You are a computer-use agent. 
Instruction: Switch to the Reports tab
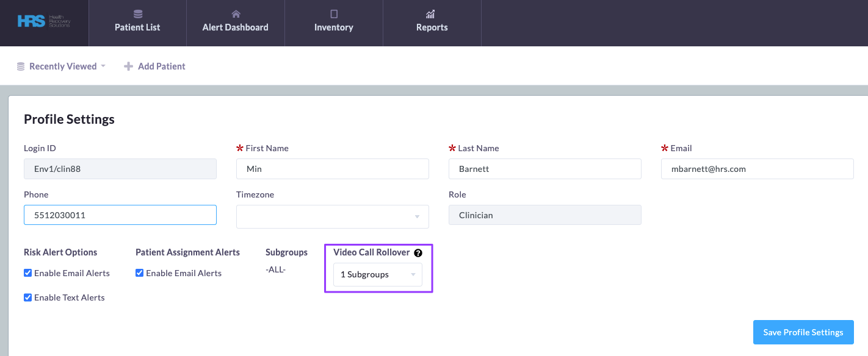(432, 27)
